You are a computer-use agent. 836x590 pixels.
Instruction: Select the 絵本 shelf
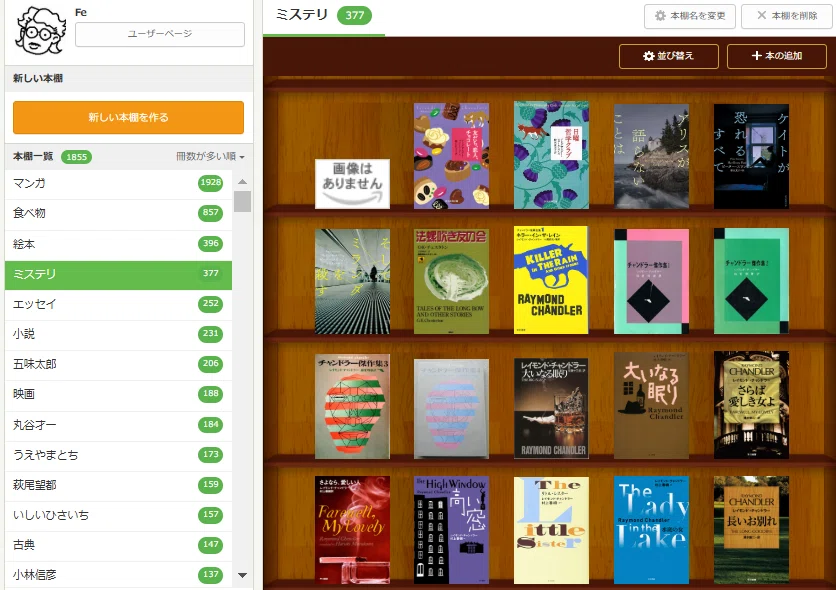click(118, 244)
